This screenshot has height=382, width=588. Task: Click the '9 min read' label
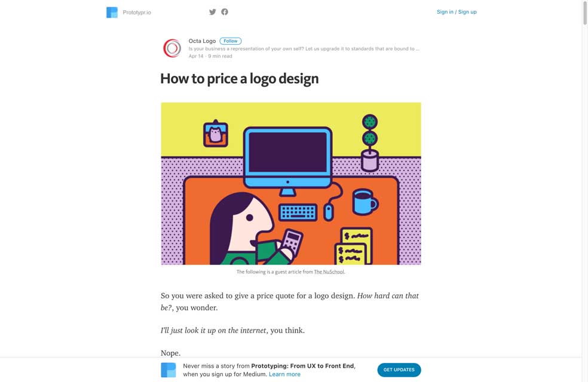click(x=220, y=56)
